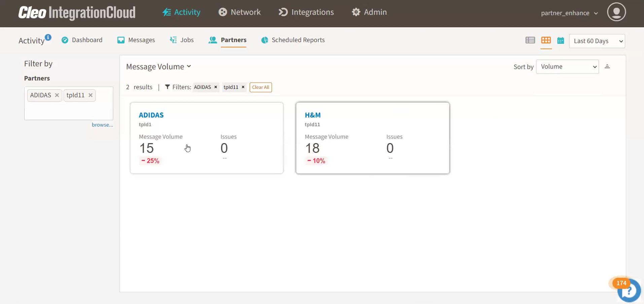
Task: Open the help chat bubble
Action: tap(628, 290)
